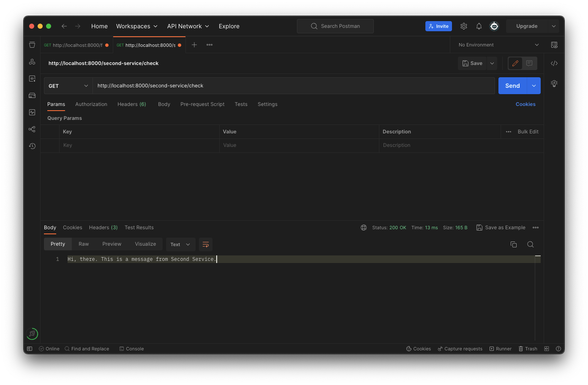Toggle line wrap in response
Screen dimensions: 588x385
pos(206,244)
